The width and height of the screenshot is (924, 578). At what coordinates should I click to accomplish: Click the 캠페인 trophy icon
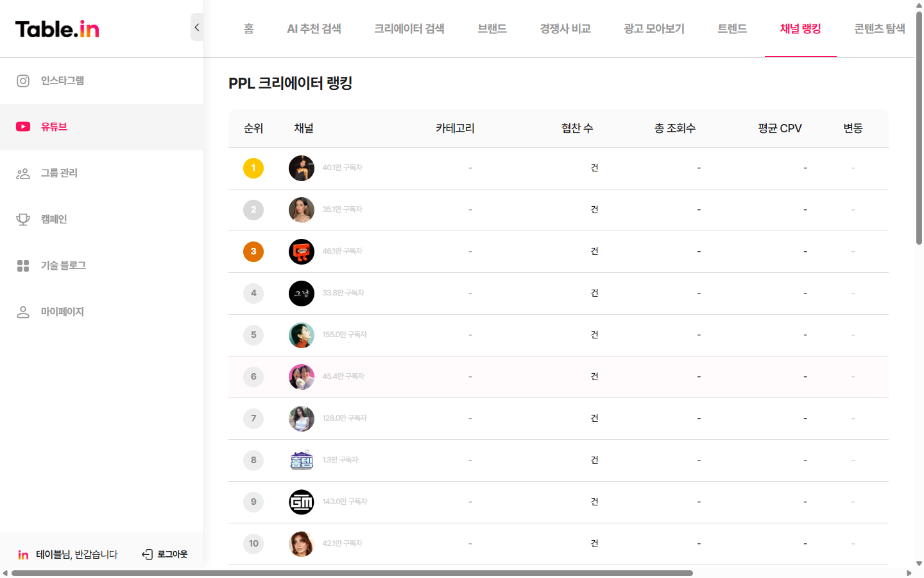click(23, 218)
